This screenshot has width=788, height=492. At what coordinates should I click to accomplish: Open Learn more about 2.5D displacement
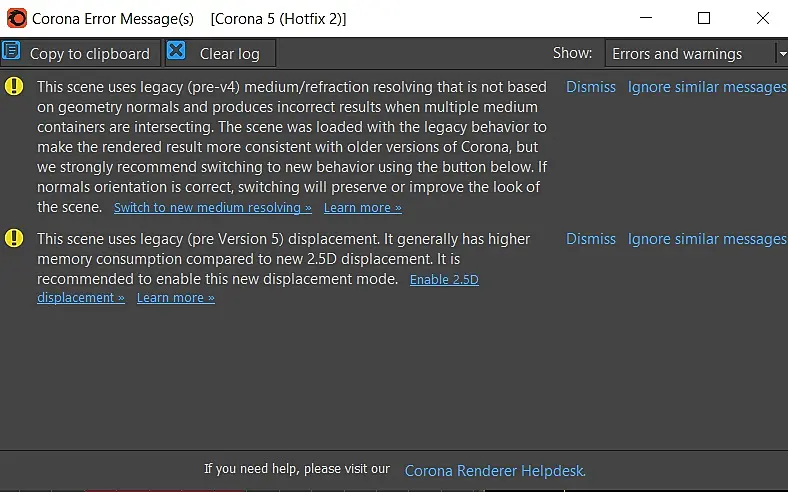tap(176, 298)
